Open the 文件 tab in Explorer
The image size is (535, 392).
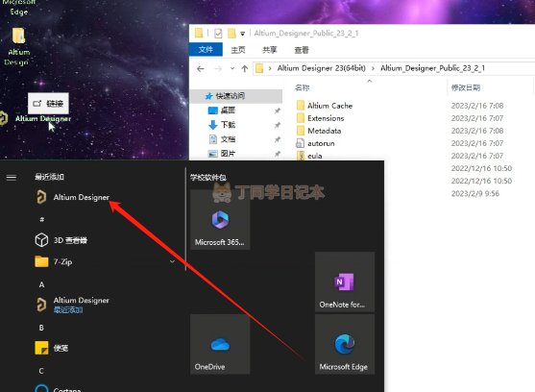pos(206,50)
